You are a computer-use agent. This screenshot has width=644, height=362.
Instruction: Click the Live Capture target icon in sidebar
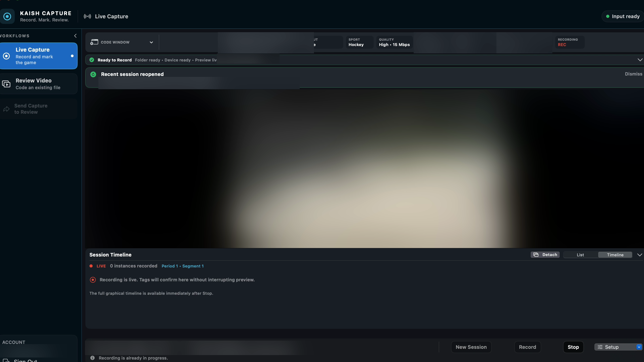(x=6, y=56)
